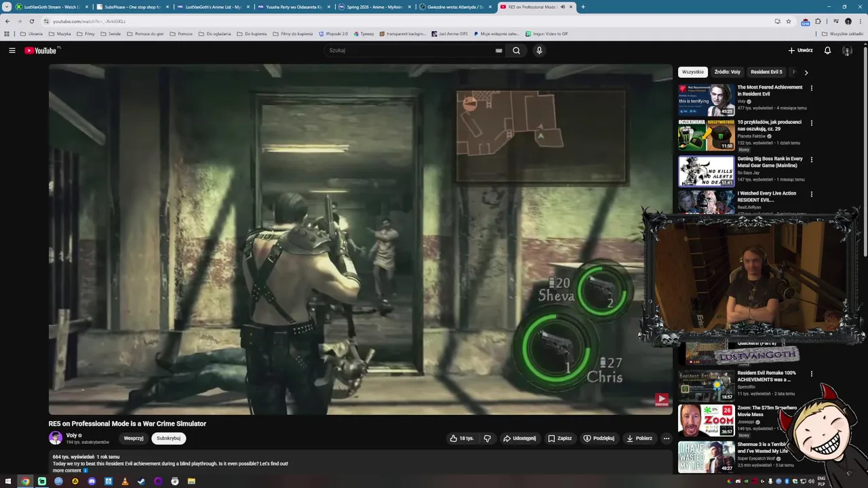Open File Explorer from the taskbar
The height and width of the screenshot is (488, 868).
click(191, 481)
